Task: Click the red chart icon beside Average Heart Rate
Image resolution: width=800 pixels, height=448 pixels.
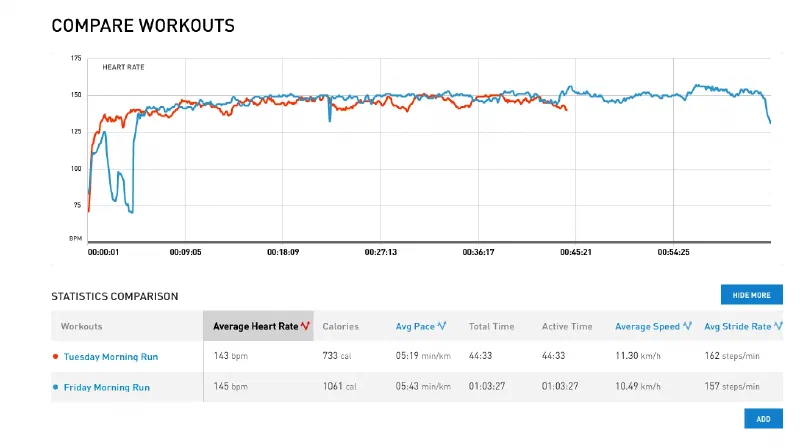Action: point(305,326)
